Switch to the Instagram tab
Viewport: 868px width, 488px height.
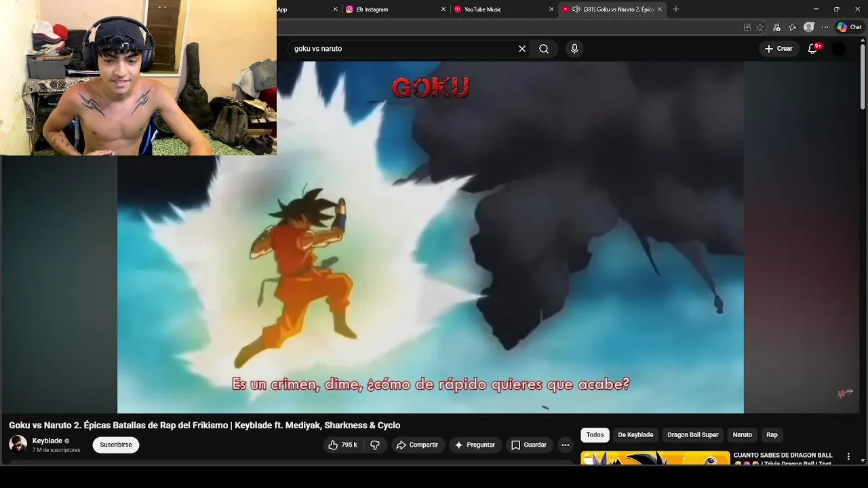395,9
